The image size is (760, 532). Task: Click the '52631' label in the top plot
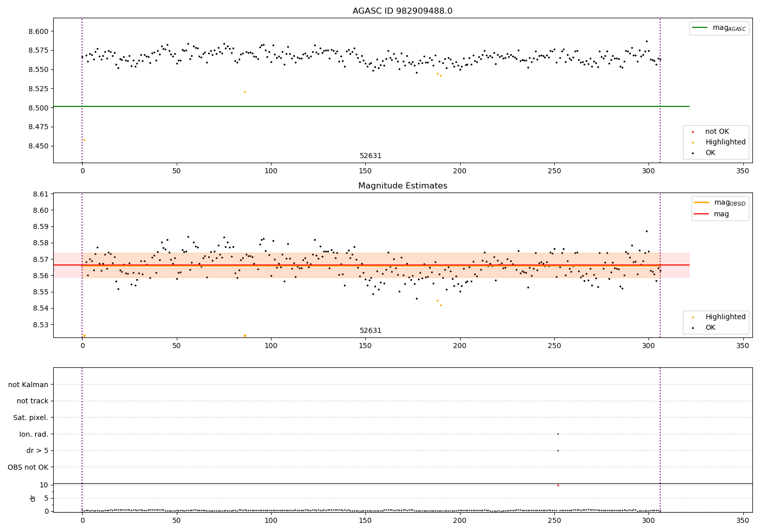tap(370, 156)
